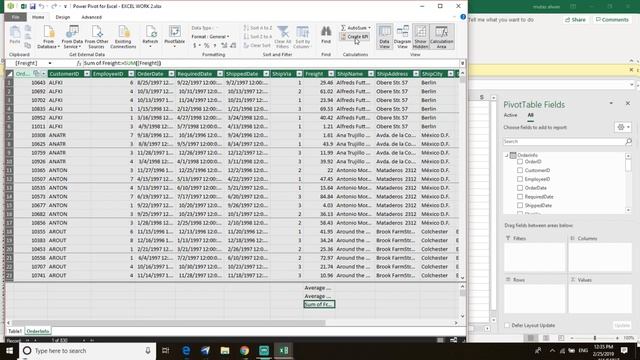This screenshot has width=640, height=360.
Task: Click the undo icon in title bar
Action: click(41, 6)
